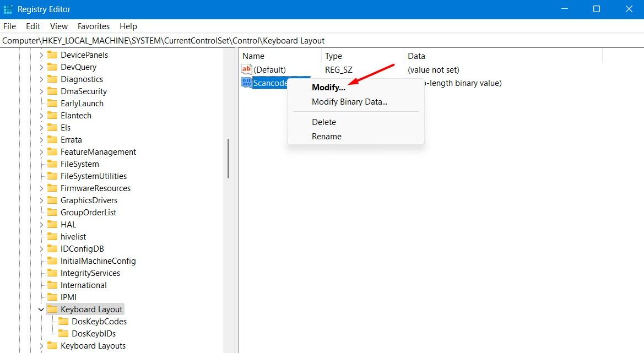
Task: Click the REG_SZ type cell
Action: (339, 70)
